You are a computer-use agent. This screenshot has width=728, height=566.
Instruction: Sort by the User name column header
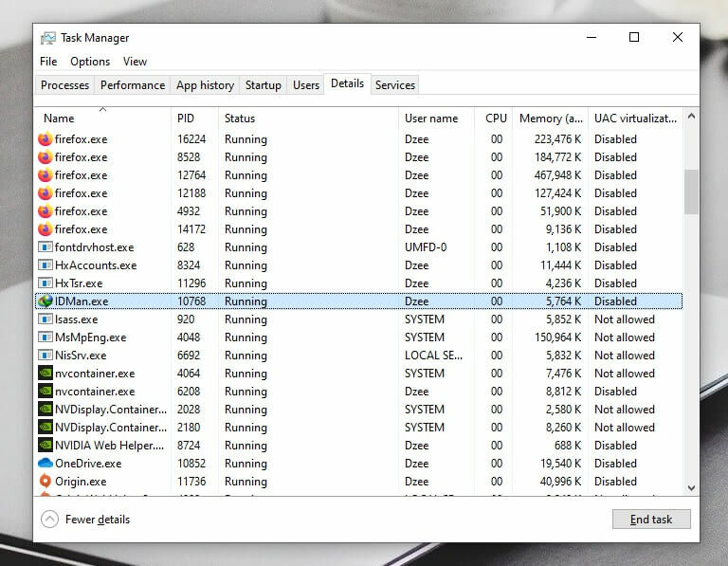pyautogui.click(x=436, y=118)
